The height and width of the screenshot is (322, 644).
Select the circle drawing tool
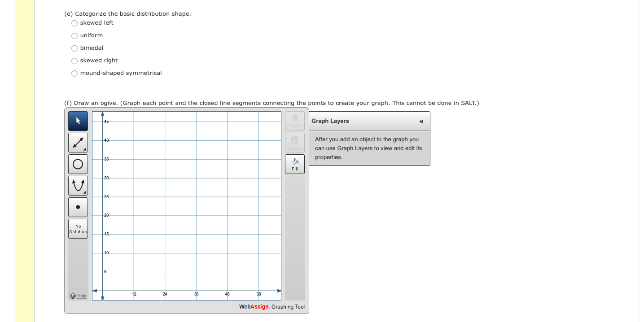point(78,164)
